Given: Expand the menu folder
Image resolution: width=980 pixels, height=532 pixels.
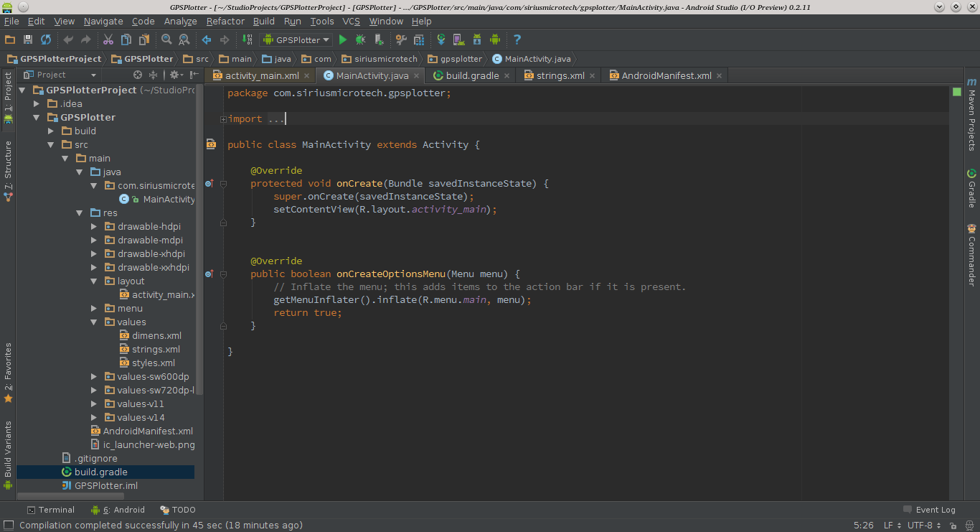Looking at the screenshot, I should (x=93, y=308).
